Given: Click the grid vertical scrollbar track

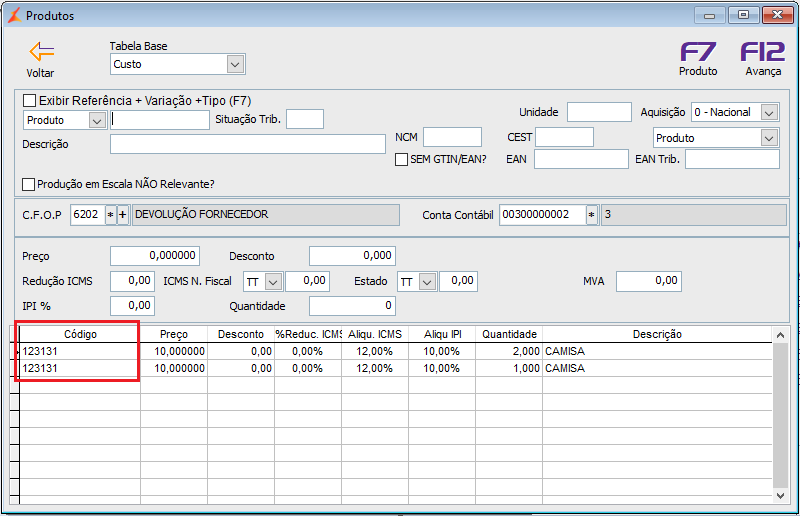Looking at the screenshot, I should 780,415.
